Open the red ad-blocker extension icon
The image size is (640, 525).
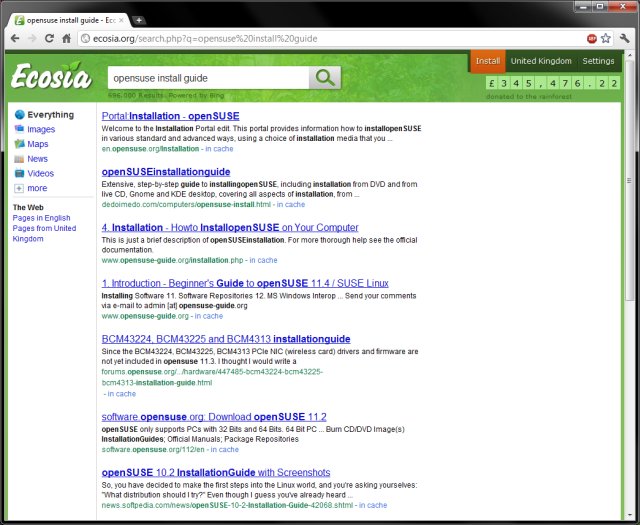592,38
